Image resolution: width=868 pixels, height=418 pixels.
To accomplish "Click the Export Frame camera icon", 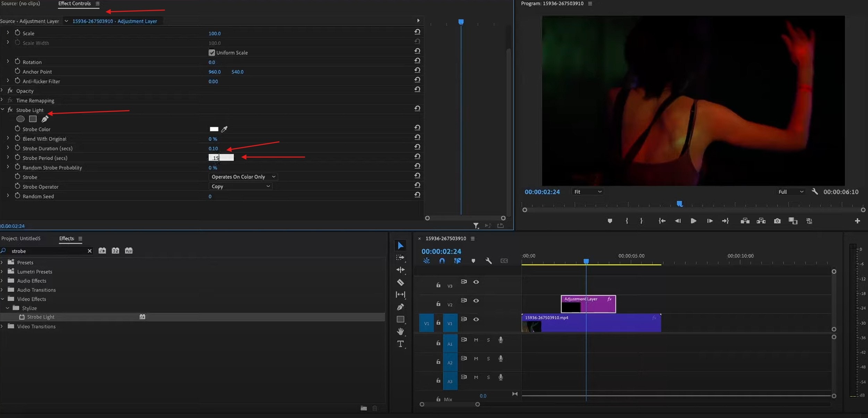I will (x=777, y=221).
